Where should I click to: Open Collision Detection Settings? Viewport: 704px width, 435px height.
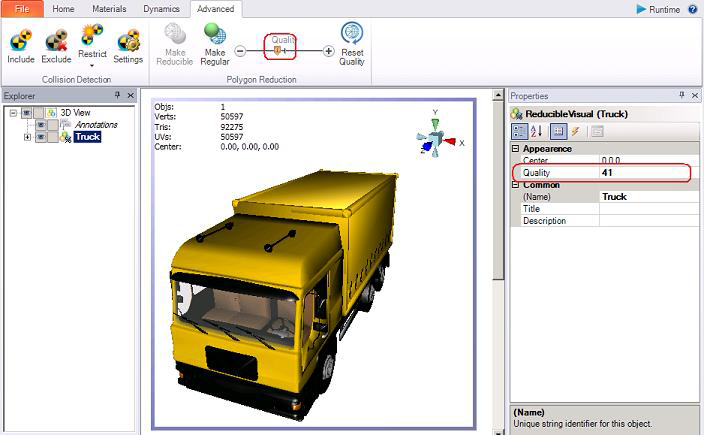128,46
